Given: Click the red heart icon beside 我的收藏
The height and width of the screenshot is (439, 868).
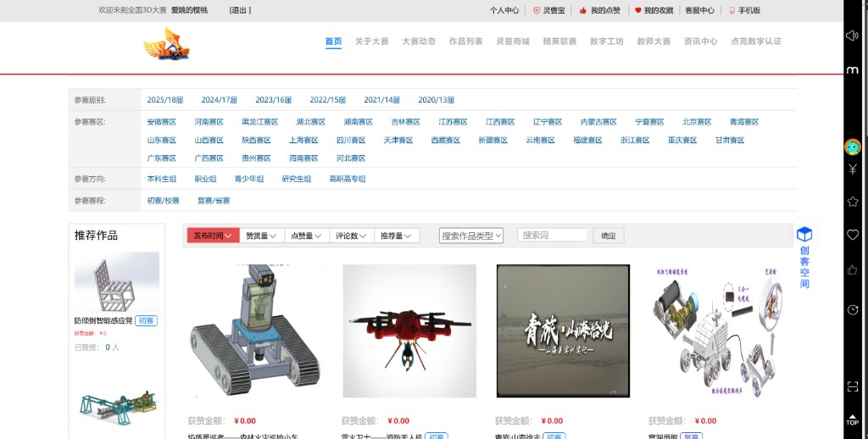Looking at the screenshot, I should (x=637, y=10).
